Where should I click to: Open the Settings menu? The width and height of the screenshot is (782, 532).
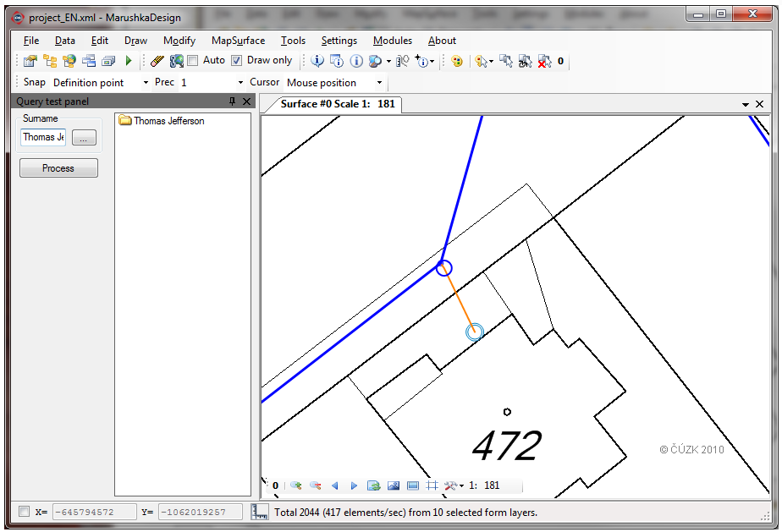point(339,41)
